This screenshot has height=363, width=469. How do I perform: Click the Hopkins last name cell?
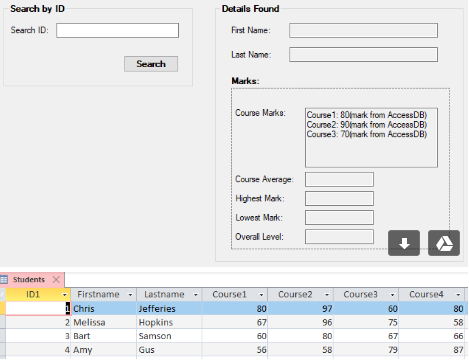[169, 322]
